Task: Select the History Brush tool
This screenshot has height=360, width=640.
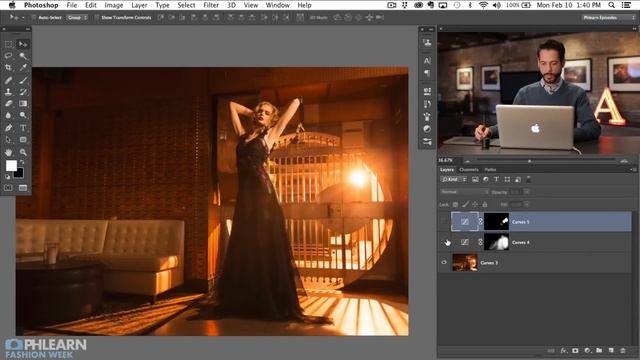Action: [23, 92]
